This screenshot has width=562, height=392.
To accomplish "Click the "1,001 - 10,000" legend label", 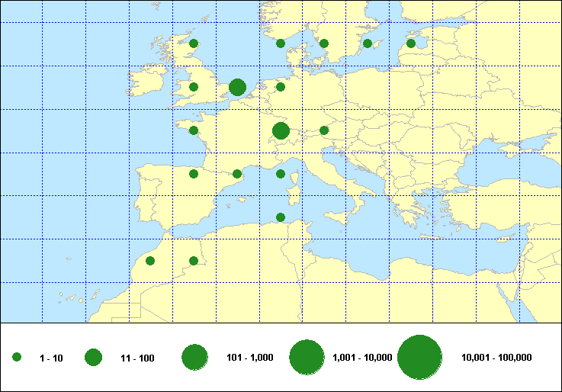I will pos(362,358).
